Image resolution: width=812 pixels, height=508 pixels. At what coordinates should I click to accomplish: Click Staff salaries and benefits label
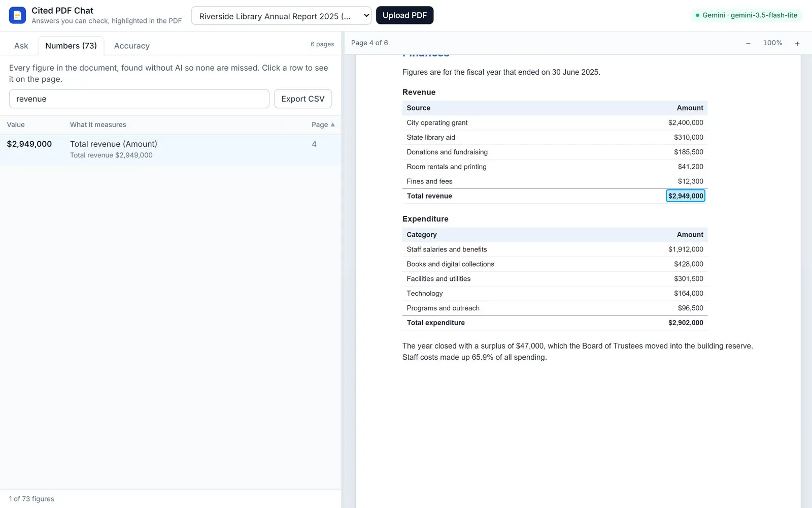(447, 249)
